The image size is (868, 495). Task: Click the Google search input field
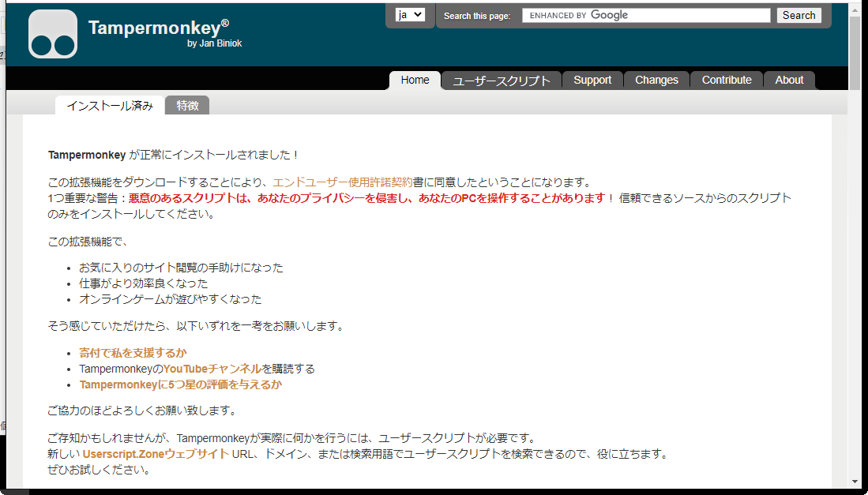(x=645, y=15)
